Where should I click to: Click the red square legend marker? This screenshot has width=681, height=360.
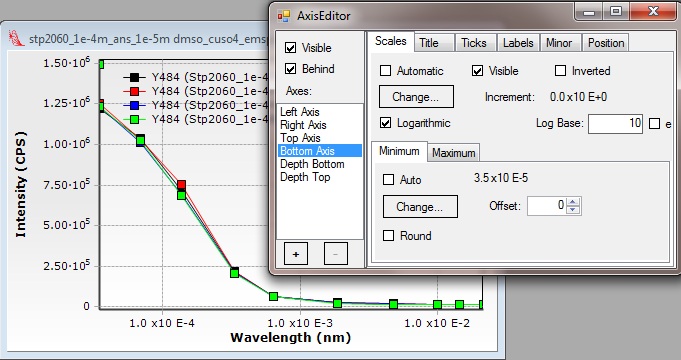point(134,92)
